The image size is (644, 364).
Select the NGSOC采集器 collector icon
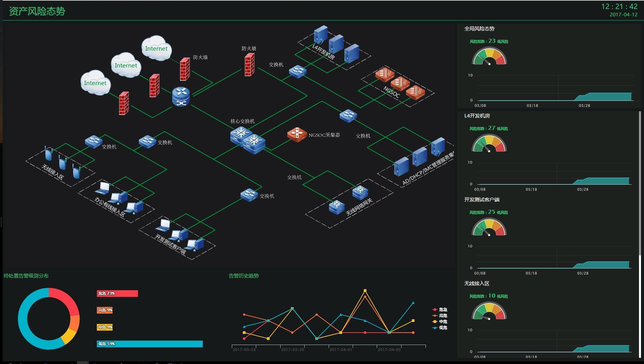tap(297, 135)
